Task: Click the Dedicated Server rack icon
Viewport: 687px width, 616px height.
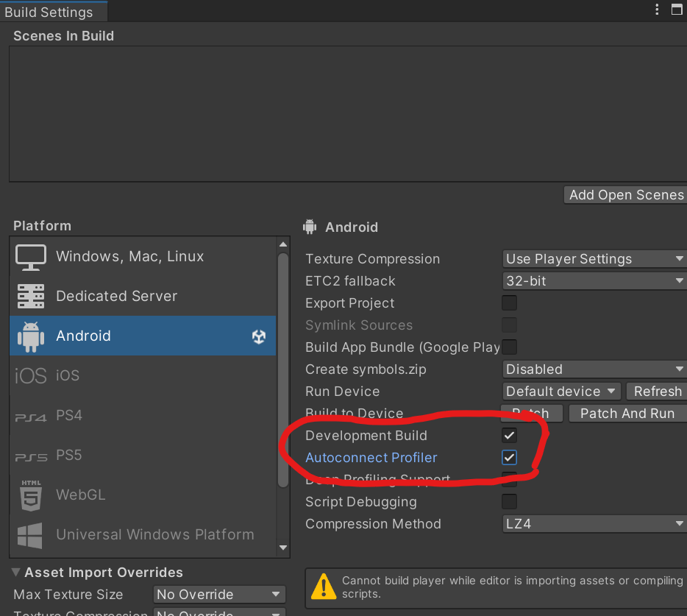Action: click(x=31, y=297)
